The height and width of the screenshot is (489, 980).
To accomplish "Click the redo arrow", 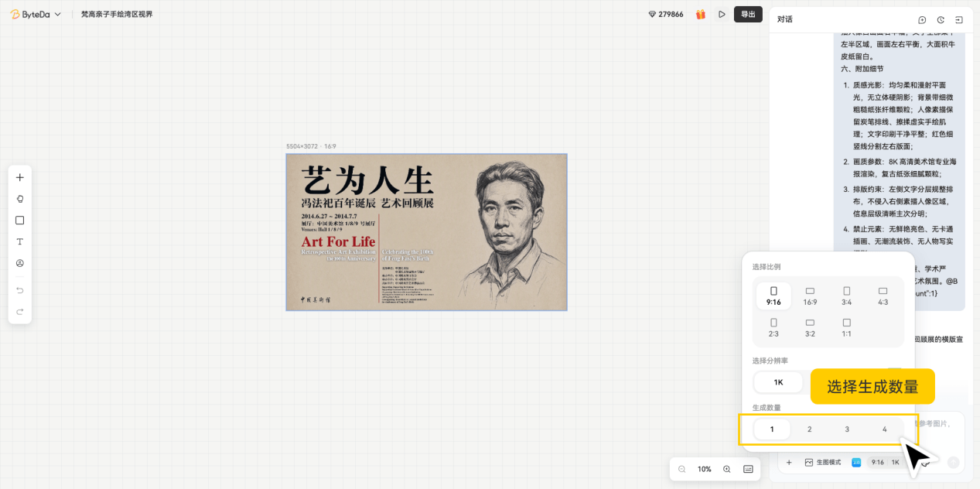I will [x=20, y=312].
